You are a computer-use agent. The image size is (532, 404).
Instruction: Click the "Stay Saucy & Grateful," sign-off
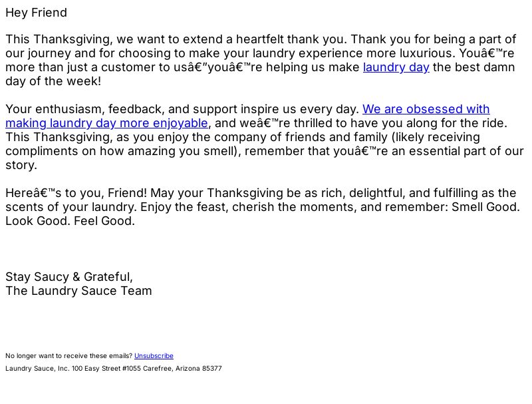point(69,277)
